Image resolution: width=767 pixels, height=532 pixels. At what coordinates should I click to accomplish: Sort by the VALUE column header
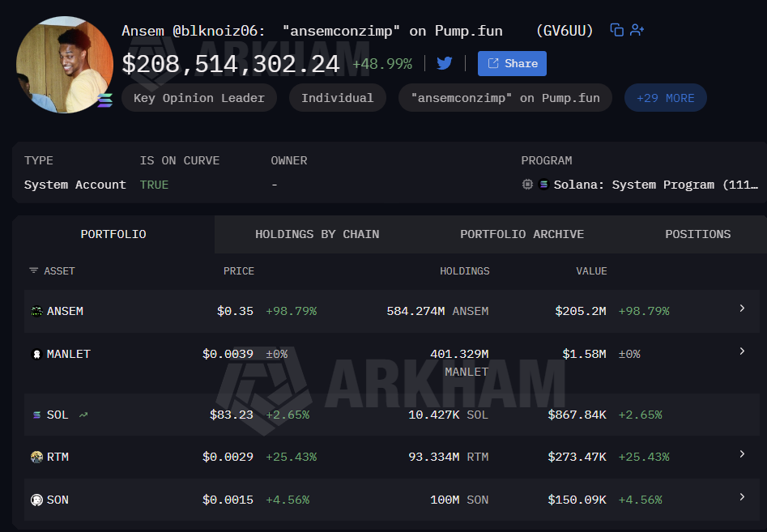tap(591, 271)
